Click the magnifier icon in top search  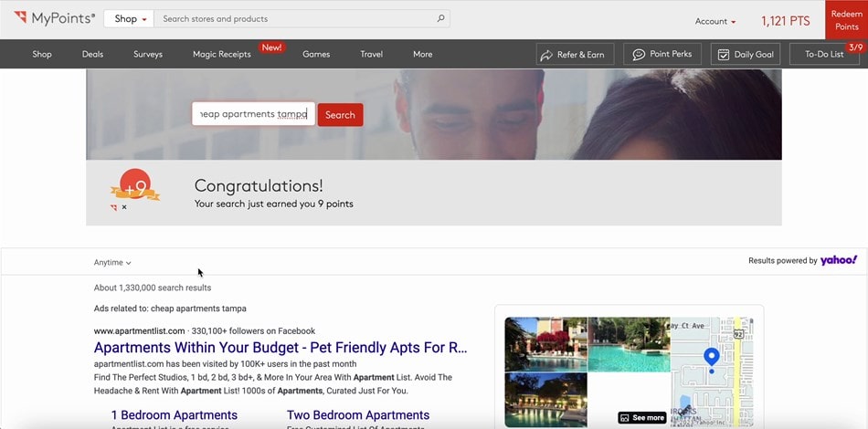pos(440,18)
